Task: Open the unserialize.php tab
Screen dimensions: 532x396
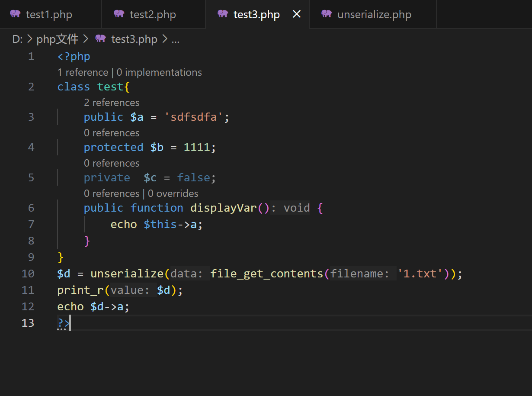Action: tap(373, 14)
